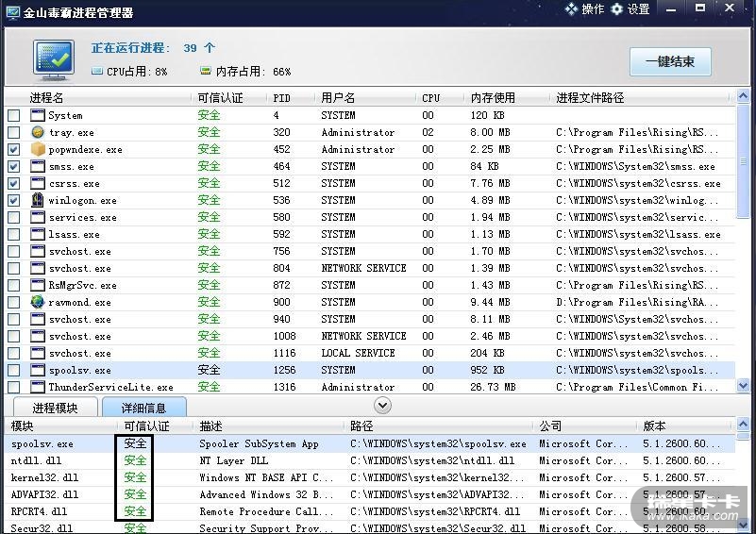The image size is (756, 534).
Task: Tick the spoolsv.exe checkbox
Action: [13, 370]
